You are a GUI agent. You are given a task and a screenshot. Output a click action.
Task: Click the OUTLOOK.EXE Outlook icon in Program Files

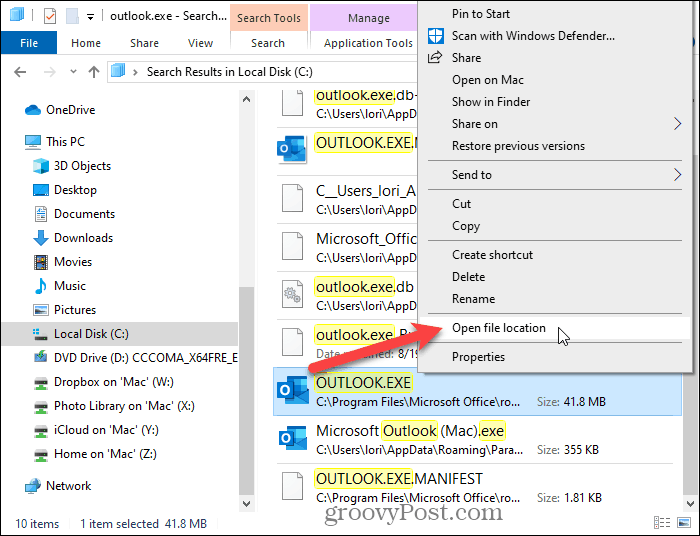tap(292, 391)
